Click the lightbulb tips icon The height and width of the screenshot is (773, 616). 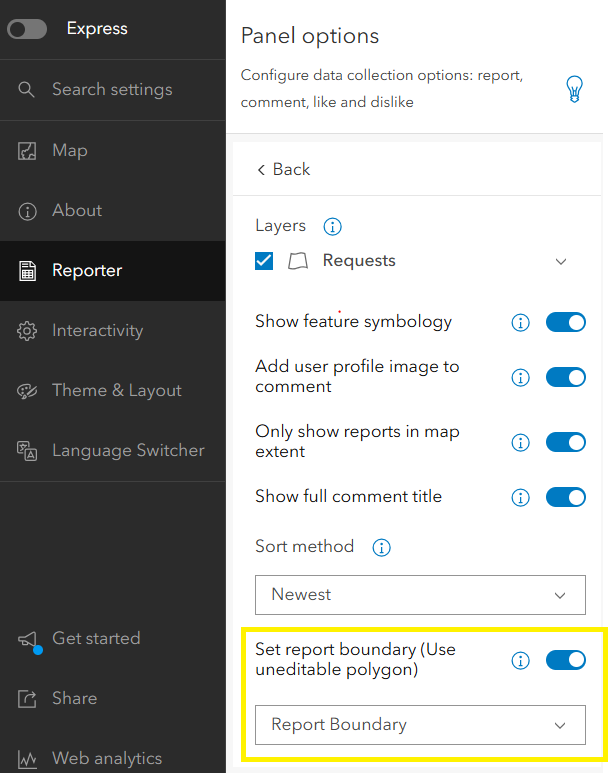click(574, 90)
